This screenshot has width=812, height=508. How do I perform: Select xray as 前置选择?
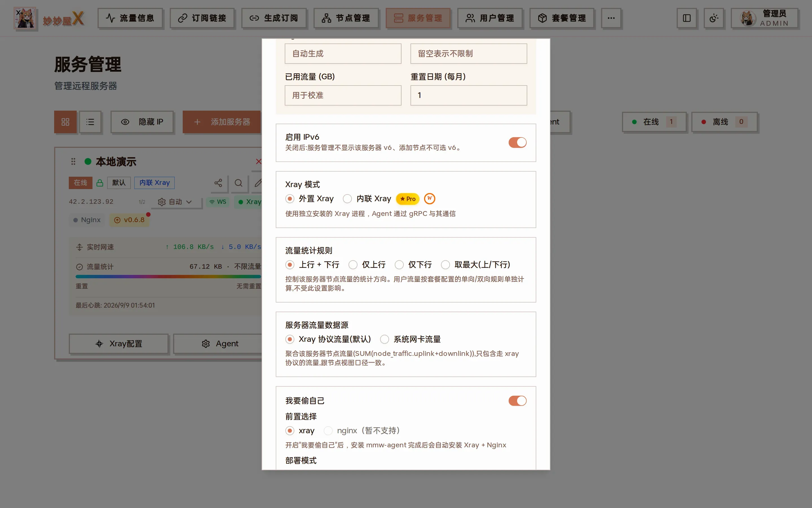[x=290, y=431]
